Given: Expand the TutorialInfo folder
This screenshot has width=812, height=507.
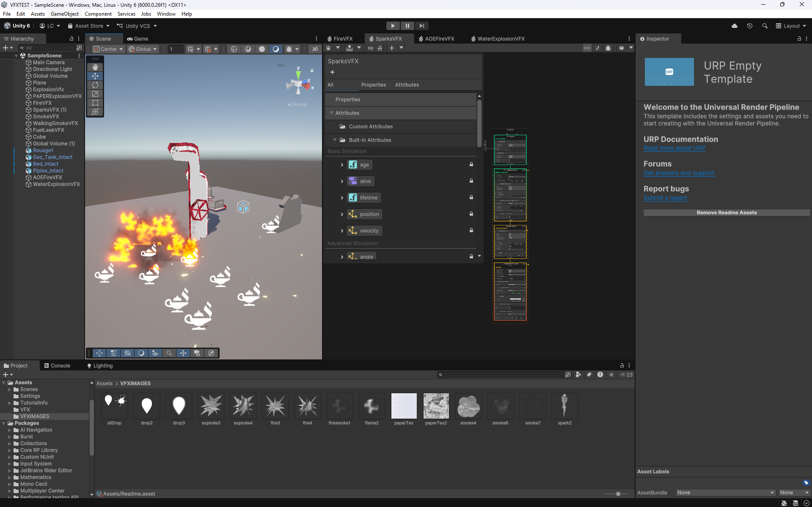Looking at the screenshot, I should (10, 403).
